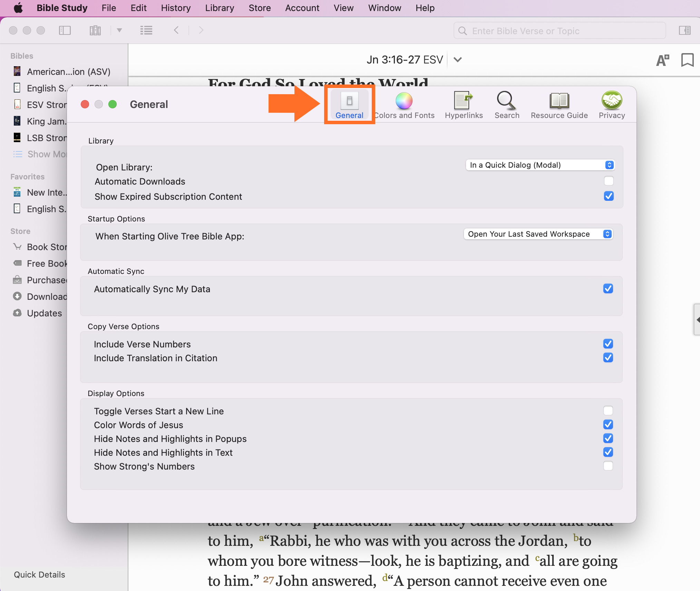Enable Show Strong's Numbers checkbox

point(608,466)
